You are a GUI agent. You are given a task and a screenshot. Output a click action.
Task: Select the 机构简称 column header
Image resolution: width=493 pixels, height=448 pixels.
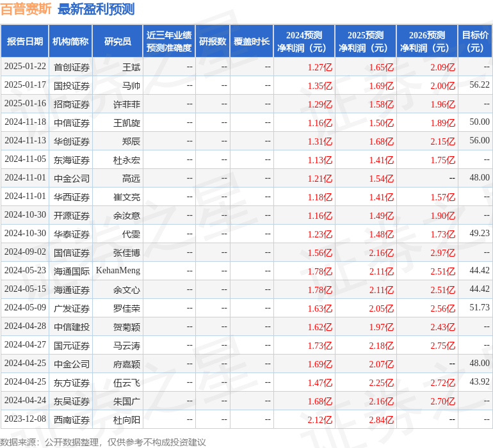coord(70,41)
